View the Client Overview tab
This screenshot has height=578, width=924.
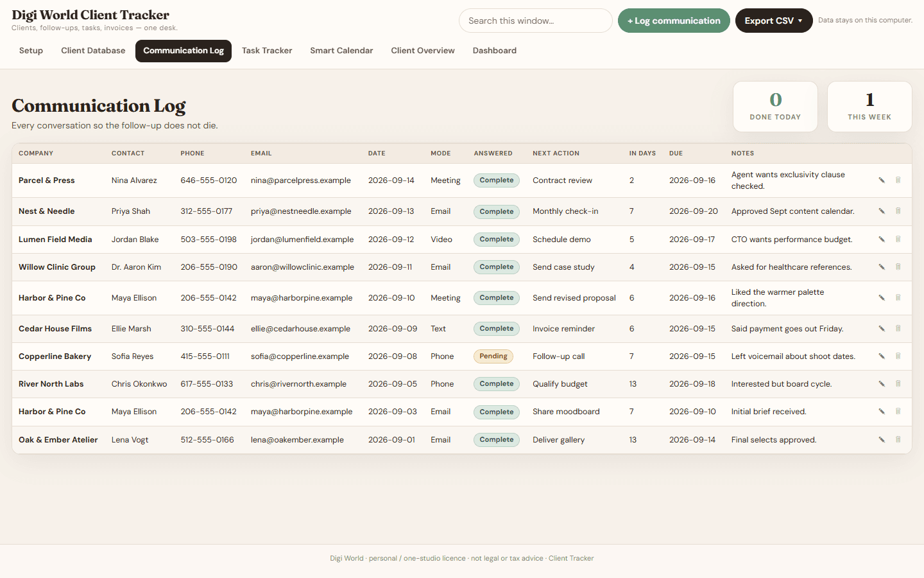click(423, 51)
